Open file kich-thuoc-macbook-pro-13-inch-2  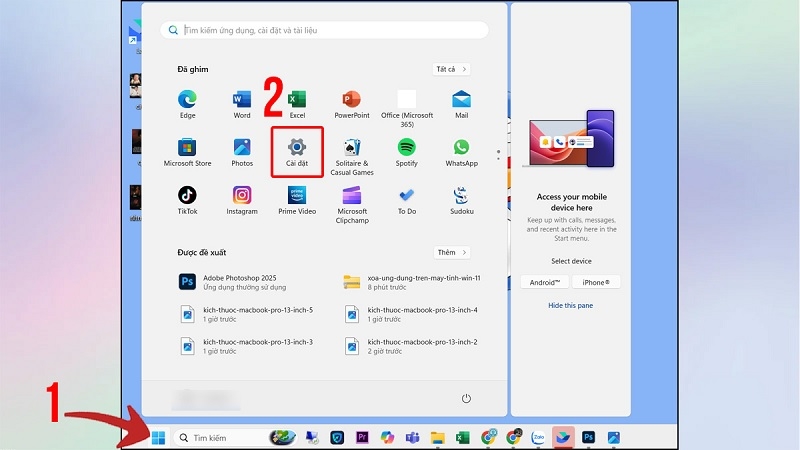(414, 346)
